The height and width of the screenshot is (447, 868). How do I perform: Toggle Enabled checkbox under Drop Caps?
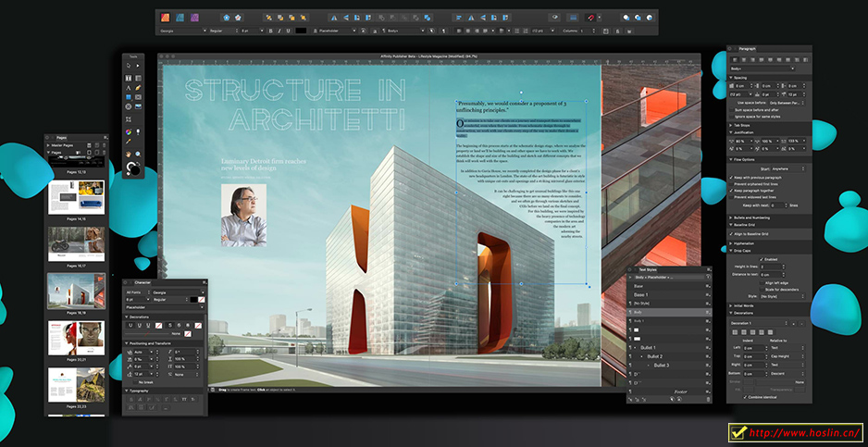(x=762, y=259)
